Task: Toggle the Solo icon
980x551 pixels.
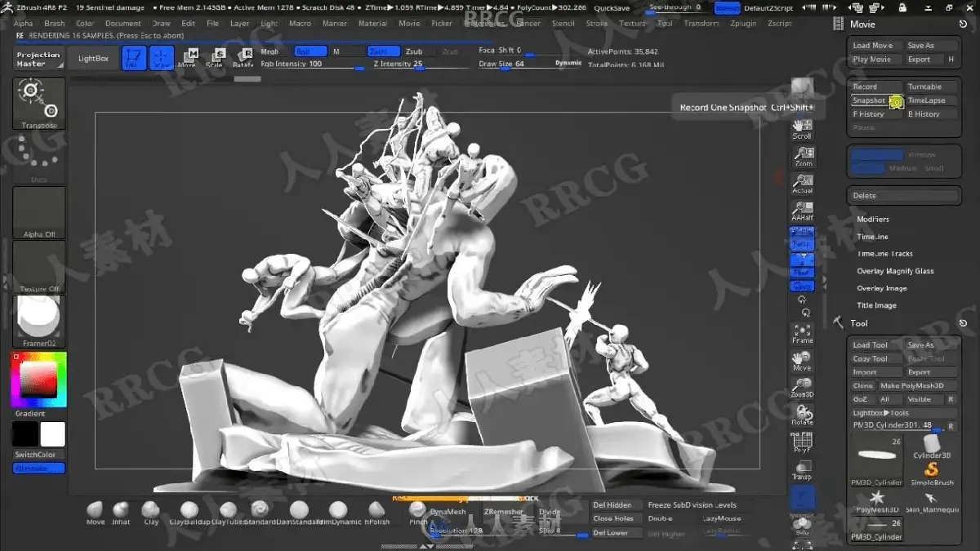Action: click(x=802, y=525)
